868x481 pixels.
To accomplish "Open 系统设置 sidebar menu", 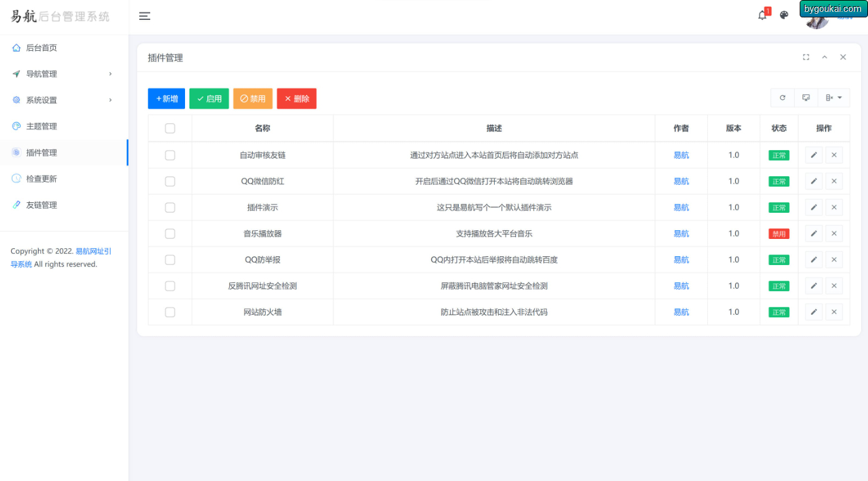I will 64,100.
